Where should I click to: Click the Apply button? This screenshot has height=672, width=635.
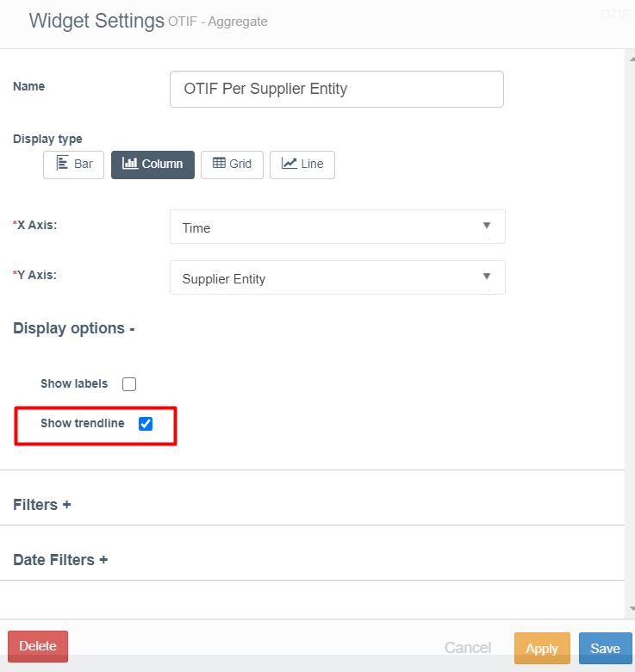click(542, 649)
